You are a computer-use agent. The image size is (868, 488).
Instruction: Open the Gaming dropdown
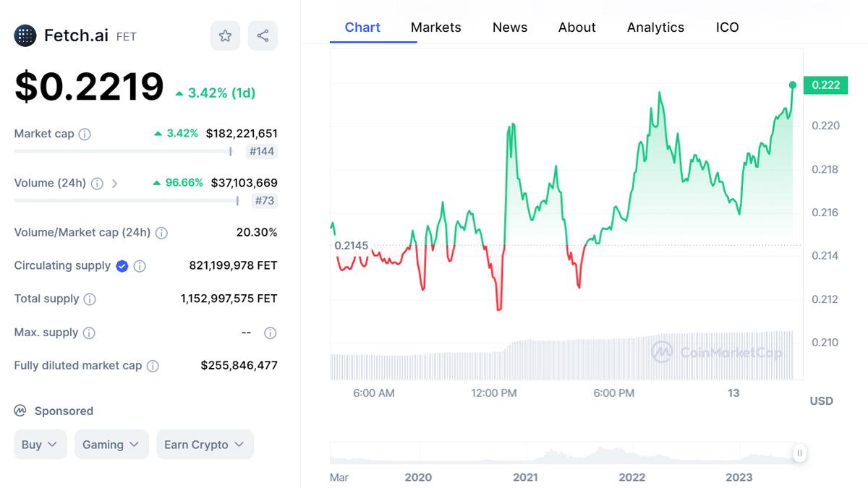tap(111, 445)
